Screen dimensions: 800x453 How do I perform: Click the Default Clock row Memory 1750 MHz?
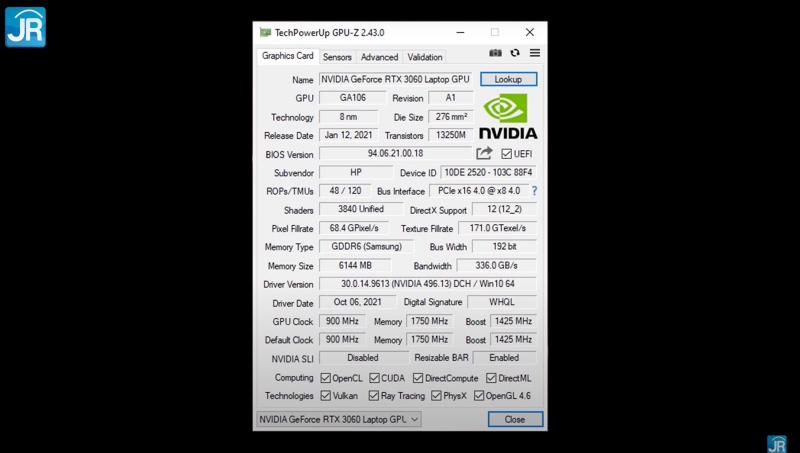point(429,339)
